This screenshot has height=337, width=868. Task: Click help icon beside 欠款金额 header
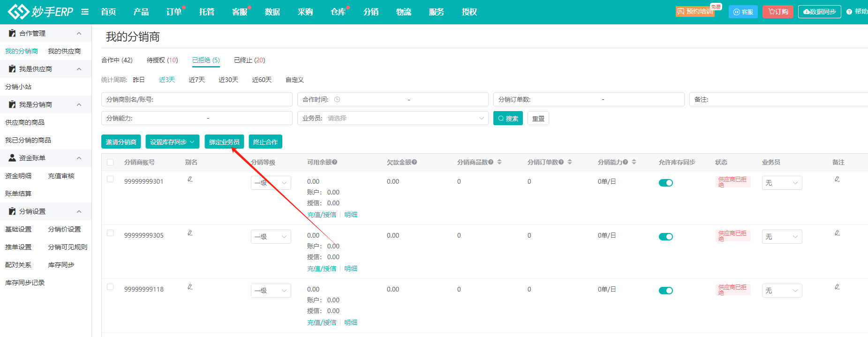pyautogui.click(x=415, y=162)
